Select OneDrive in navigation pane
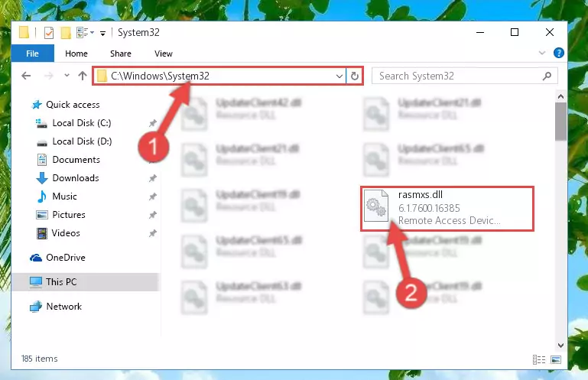This screenshot has height=380, width=588. 66,258
